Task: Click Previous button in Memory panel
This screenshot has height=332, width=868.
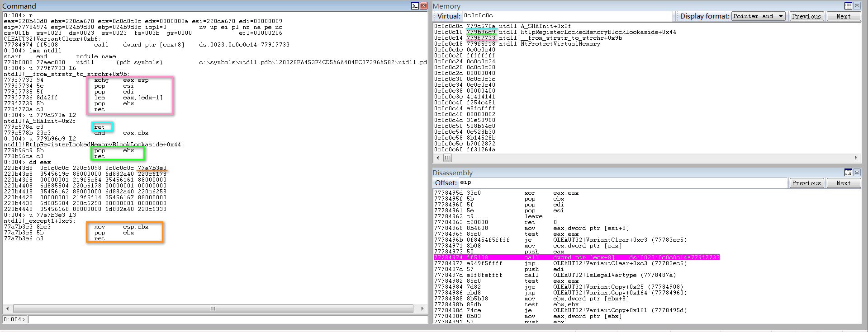Action: point(806,16)
